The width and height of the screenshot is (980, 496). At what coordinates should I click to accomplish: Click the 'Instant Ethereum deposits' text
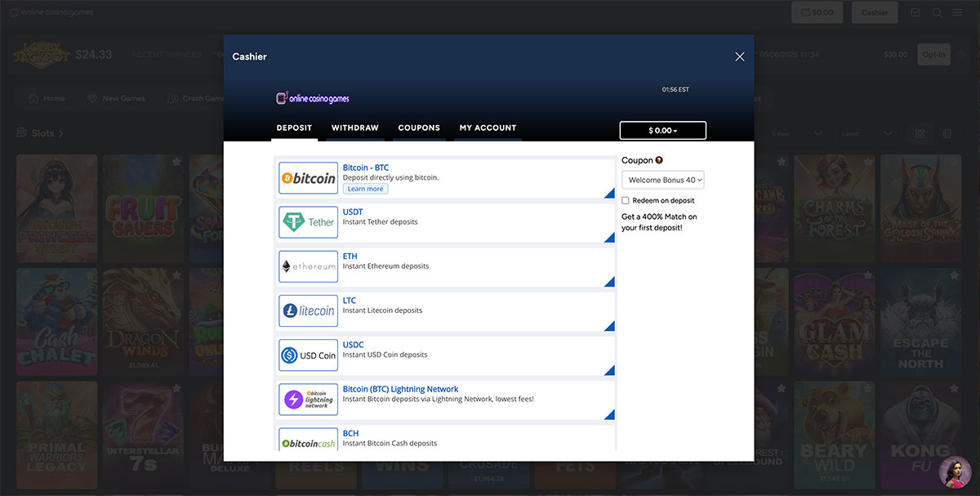385,266
